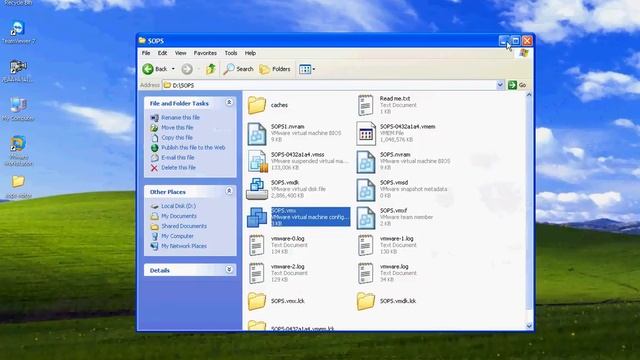Select the vmware-1.log file icon
This screenshot has height=360, width=640.
[x=365, y=245]
